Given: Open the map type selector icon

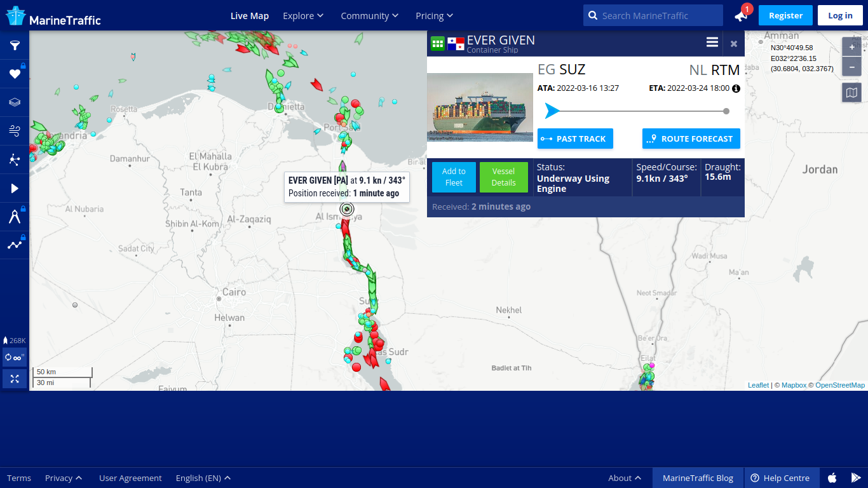Looking at the screenshot, I should click(x=852, y=92).
